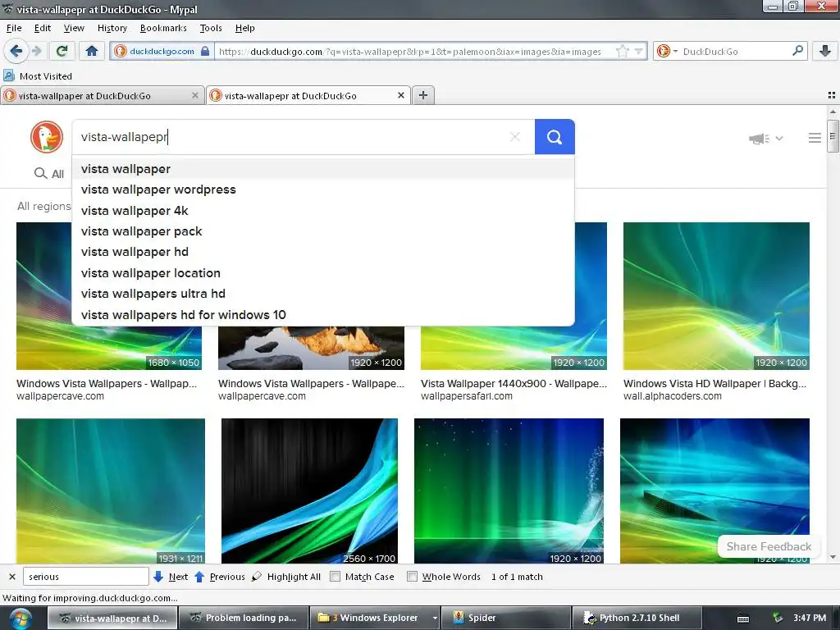Click the page vertical scrollbar thumb

(x=832, y=137)
